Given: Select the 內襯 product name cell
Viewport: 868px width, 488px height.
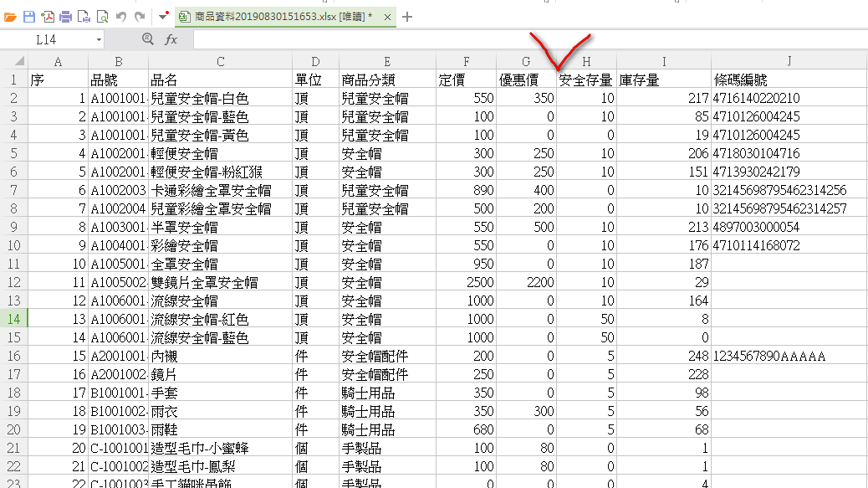Looking at the screenshot, I should [220, 356].
